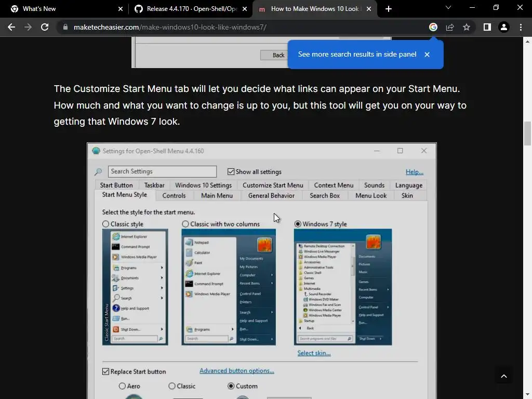
Task: Click the magnifier icon beside Search Settings
Action: [98, 171]
